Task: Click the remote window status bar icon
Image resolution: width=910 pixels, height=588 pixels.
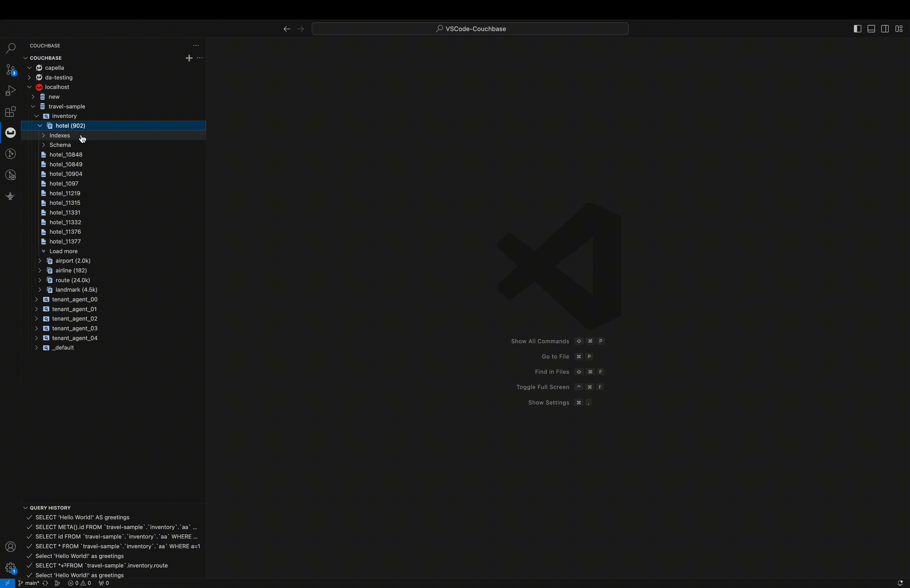Action: [7, 583]
